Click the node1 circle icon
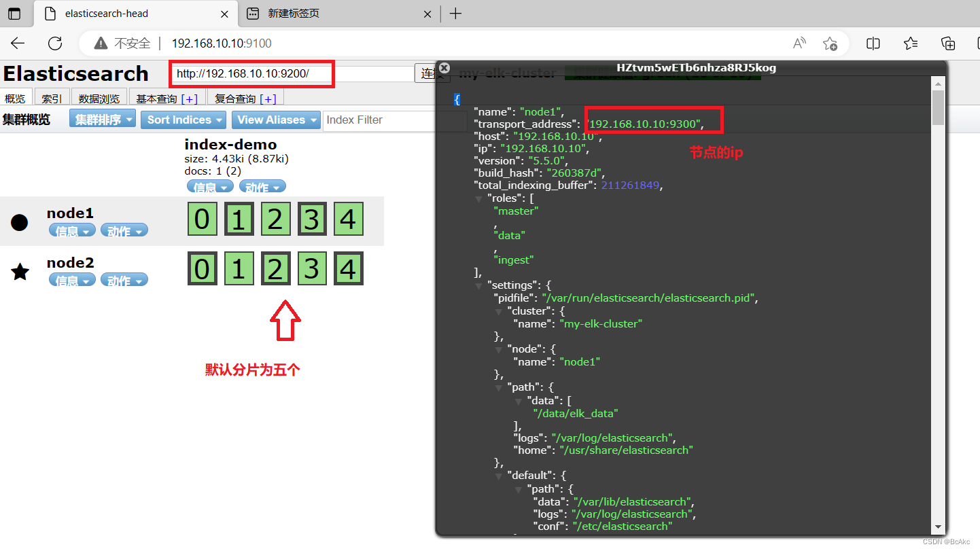980x551 pixels. click(20, 222)
